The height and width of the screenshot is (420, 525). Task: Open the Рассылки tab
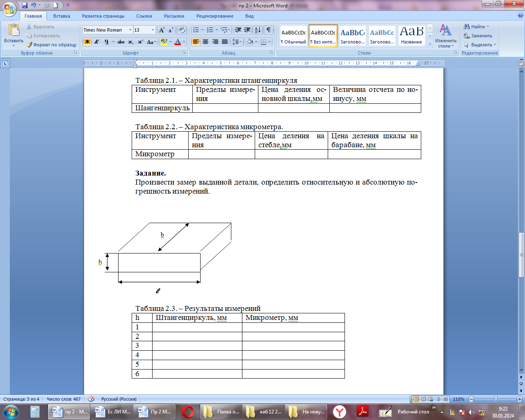point(174,16)
